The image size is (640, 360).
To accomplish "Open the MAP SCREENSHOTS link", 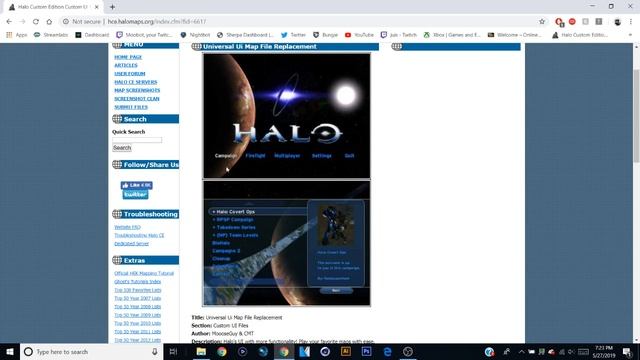I will point(137,90).
